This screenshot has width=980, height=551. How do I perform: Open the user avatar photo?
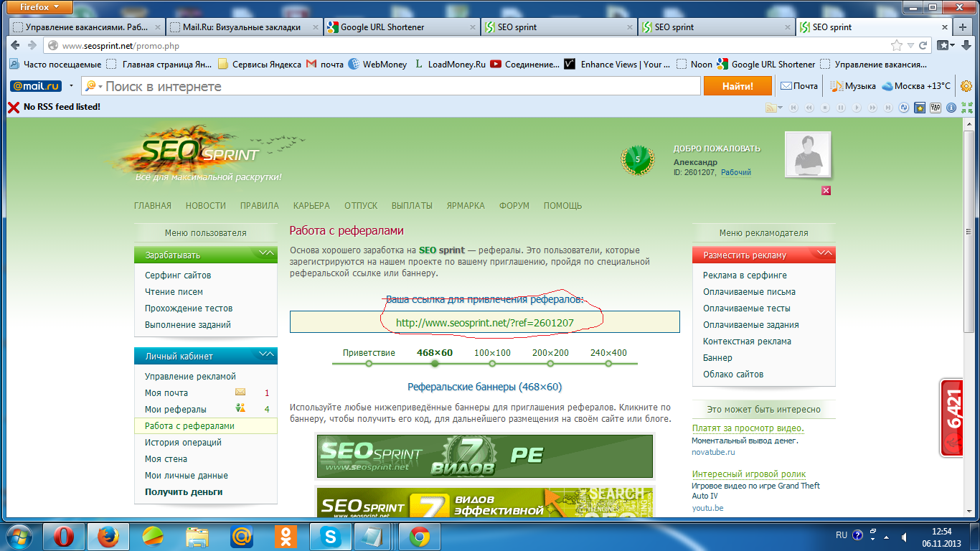pyautogui.click(x=808, y=154)
